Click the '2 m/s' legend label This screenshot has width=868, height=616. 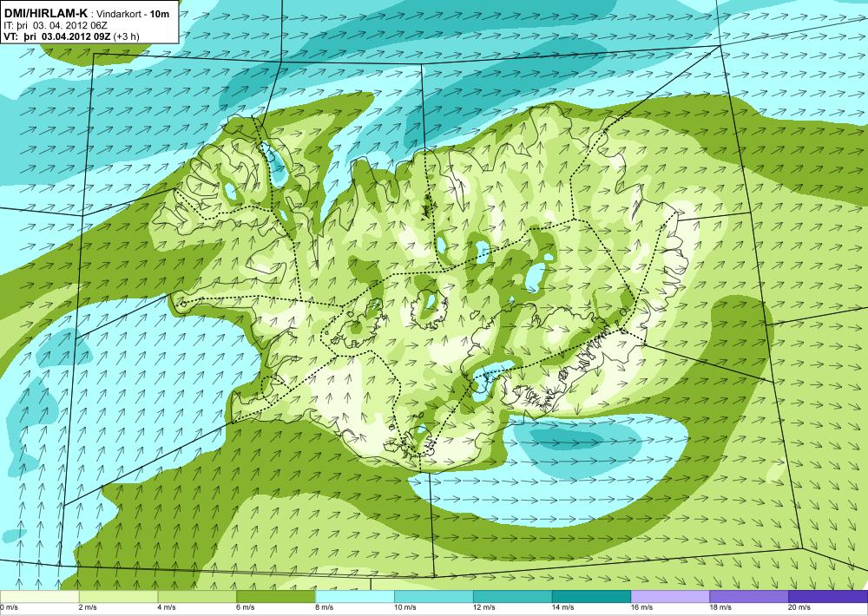[x=88, y=607]
